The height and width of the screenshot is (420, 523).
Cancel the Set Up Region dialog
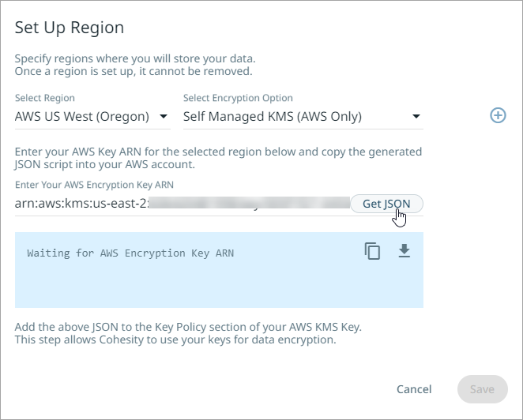tap(414, 389)
